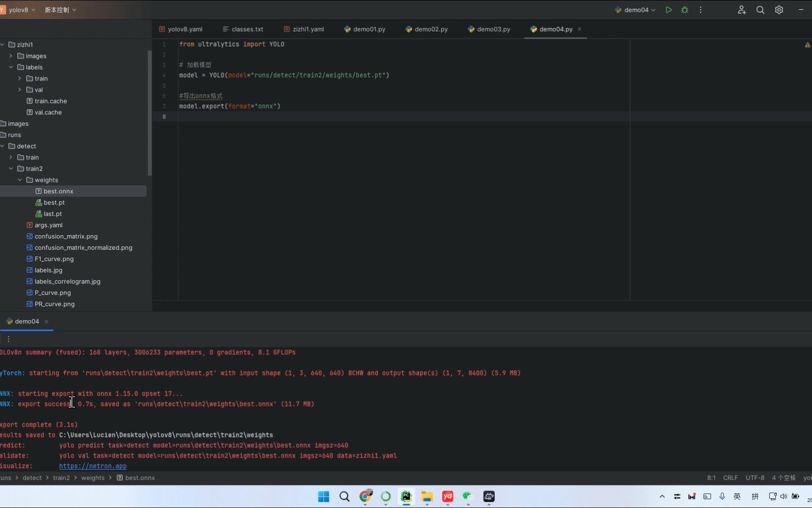Open more actions three-dot menu in toolbar

tap(701, 10)
